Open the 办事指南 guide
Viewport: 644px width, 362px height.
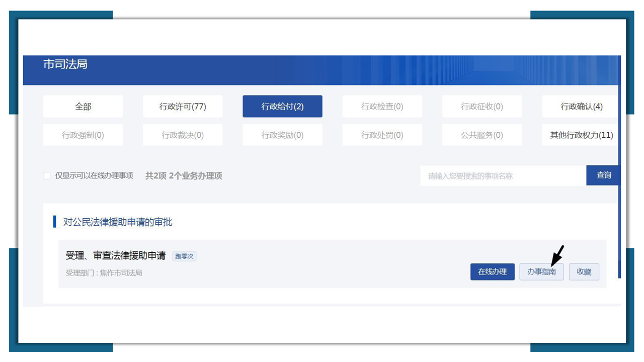tap(541, 271)
